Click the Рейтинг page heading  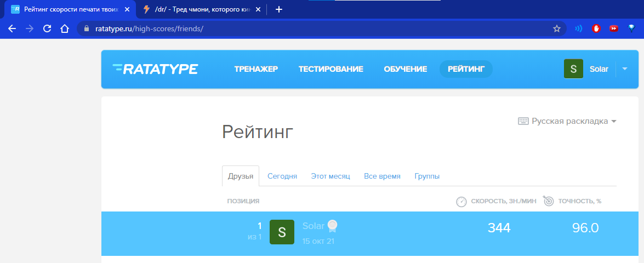(258, 132)
